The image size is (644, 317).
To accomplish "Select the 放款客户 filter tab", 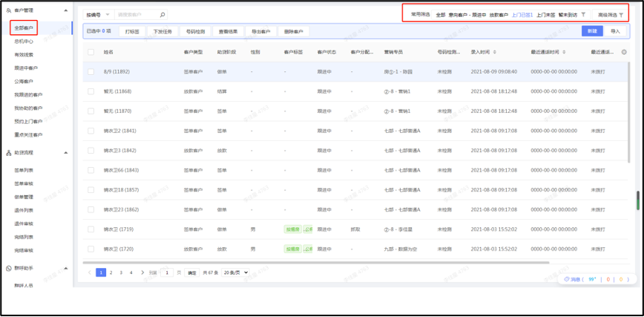I will tap(499, 15).
